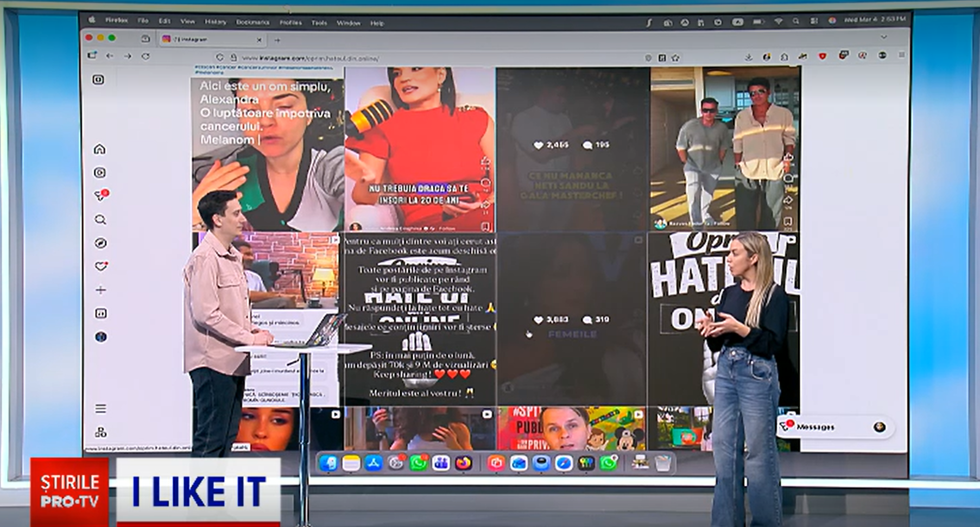Open the Bookmarks menu in menu bar
This screenshot has width=980, height=527.
coord(252,23)
